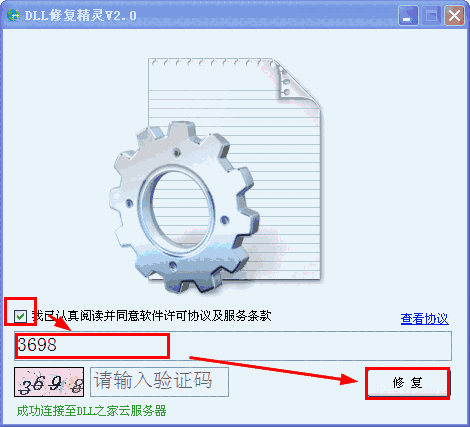Click the lined notepad page graphic

tap(235, 168)
